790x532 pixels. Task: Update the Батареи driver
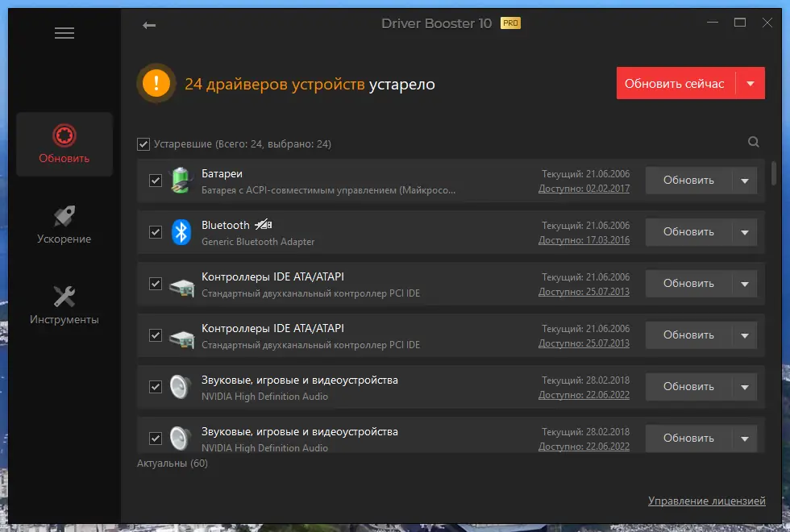[688, 181]
